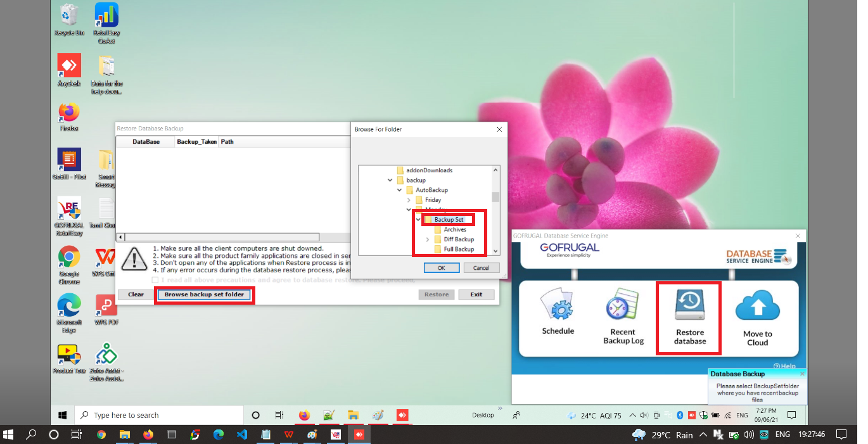The image size is (868, 444).
Task: Open Recent Backup Log
Action: point(623,316)
